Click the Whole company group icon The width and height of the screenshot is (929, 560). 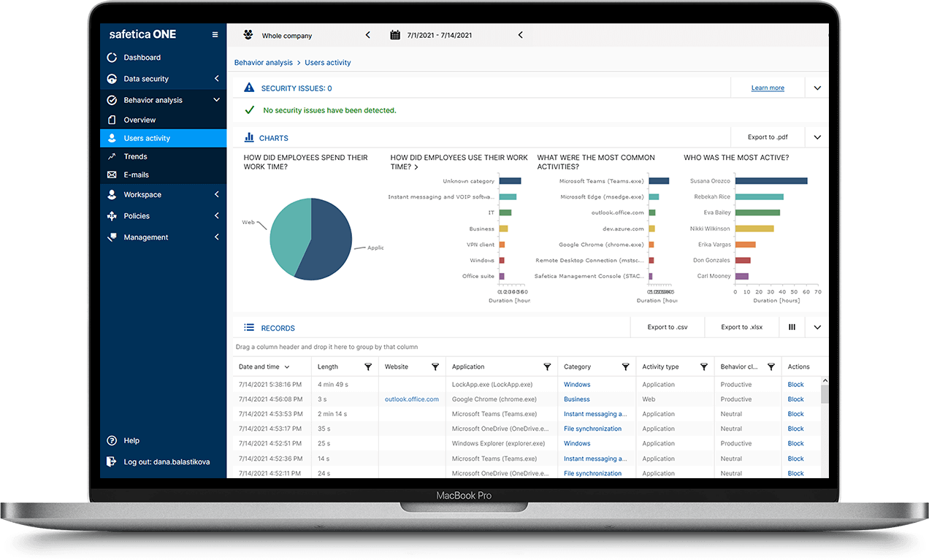[248, 35]
